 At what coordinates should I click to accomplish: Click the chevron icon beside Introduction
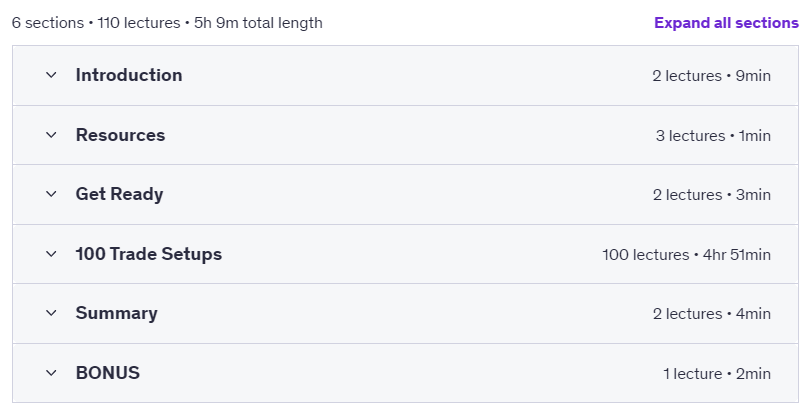[x=51, y=75]
